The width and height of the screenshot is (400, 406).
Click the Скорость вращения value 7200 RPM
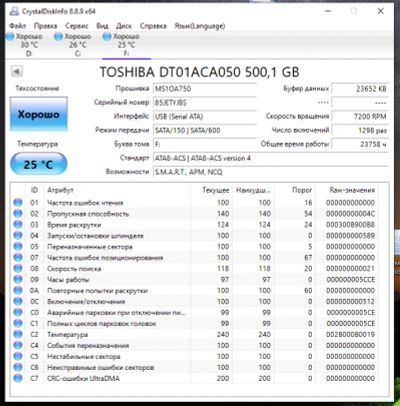click(x=360, y=116)
